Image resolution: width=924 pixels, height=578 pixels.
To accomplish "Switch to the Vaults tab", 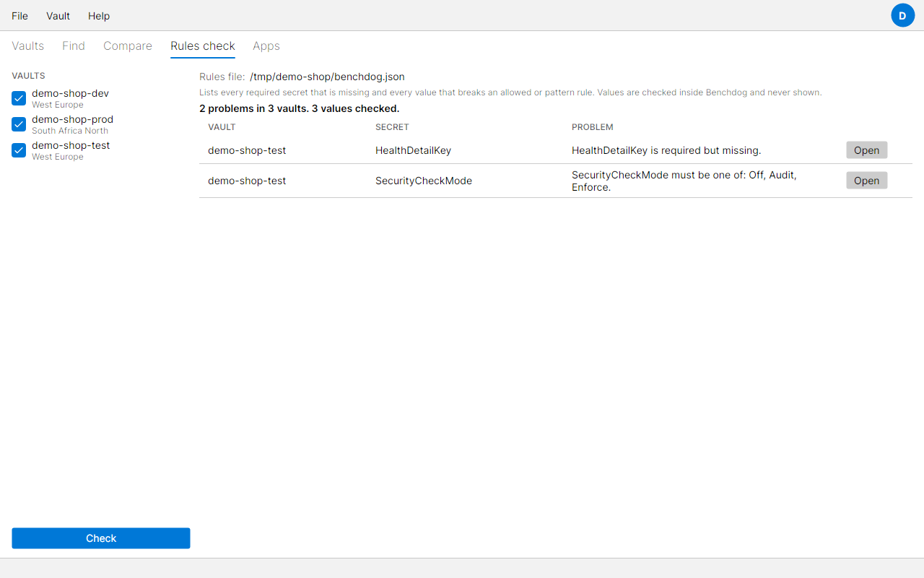I will (x=28, y=46).
